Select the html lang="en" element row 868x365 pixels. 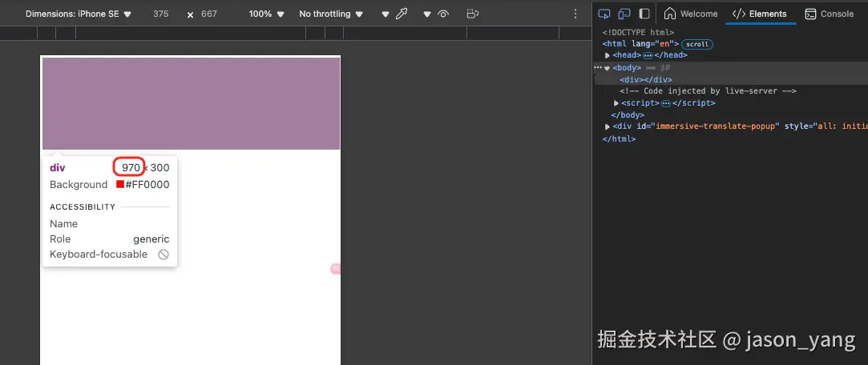(x=640, y=44)
